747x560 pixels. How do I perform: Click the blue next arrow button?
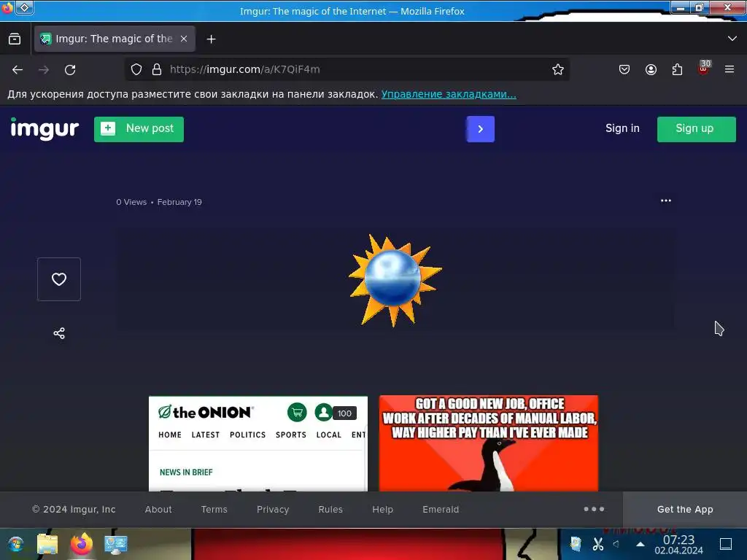click(480, 129)
